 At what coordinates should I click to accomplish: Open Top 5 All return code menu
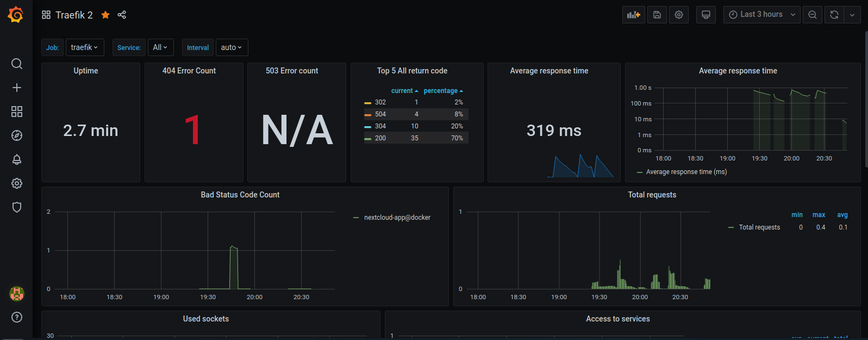[412, 71]
